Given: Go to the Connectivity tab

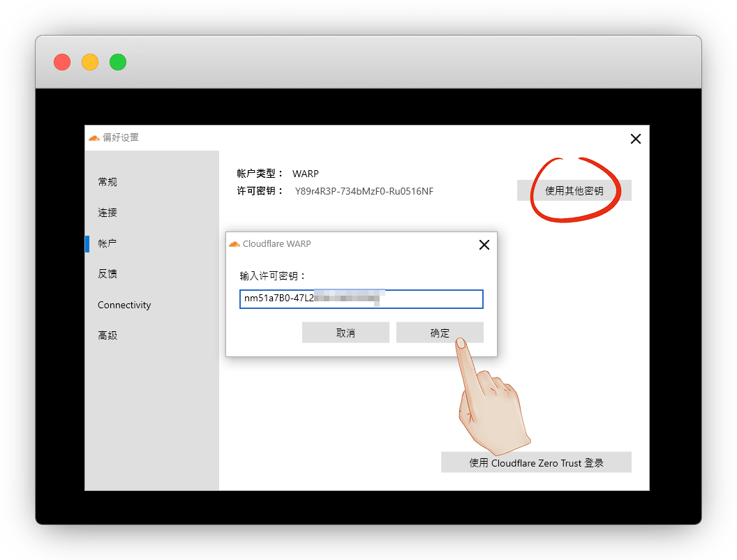Looking at the screenshot, I should pos(124,305).
